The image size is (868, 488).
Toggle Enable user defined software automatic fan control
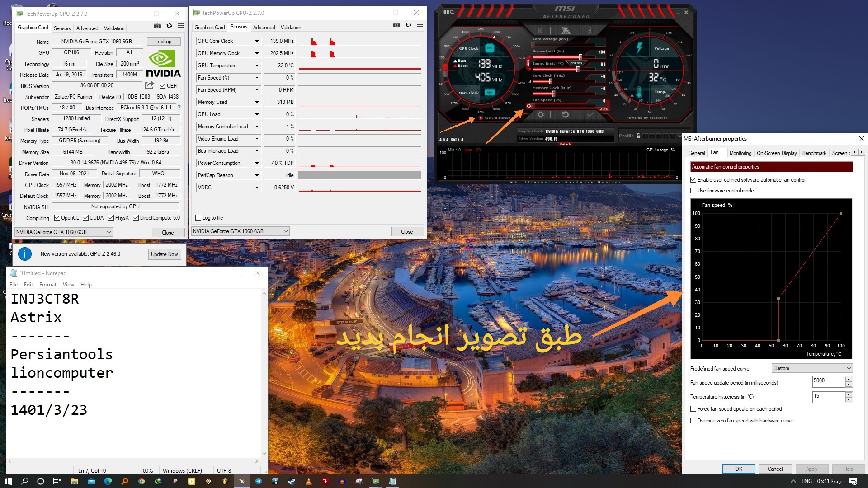(x=693, y=180)
